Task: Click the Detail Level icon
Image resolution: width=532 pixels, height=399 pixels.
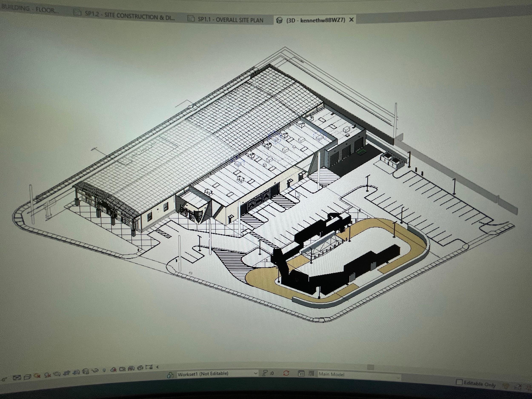Action: coord(17,378)
